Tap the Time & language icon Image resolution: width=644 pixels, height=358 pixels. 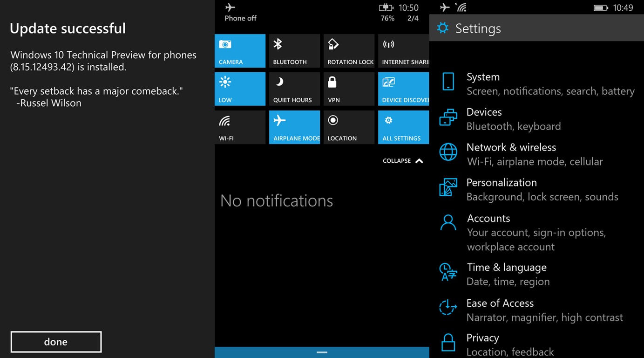[448, 272]
